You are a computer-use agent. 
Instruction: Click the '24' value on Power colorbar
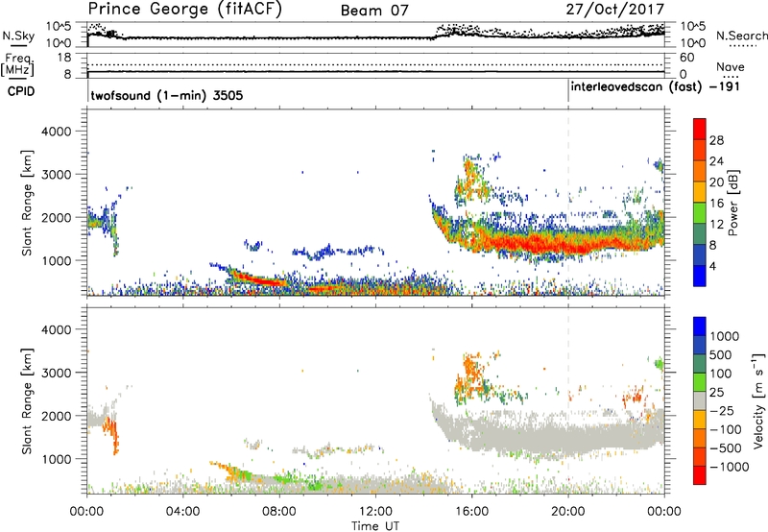click(x=716, y=161)
